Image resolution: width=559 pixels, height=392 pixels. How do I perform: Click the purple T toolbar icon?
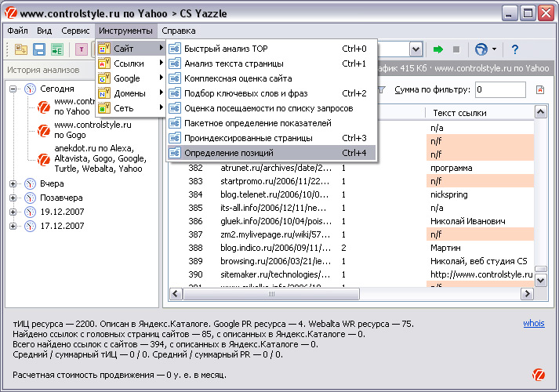click(81, 49)
